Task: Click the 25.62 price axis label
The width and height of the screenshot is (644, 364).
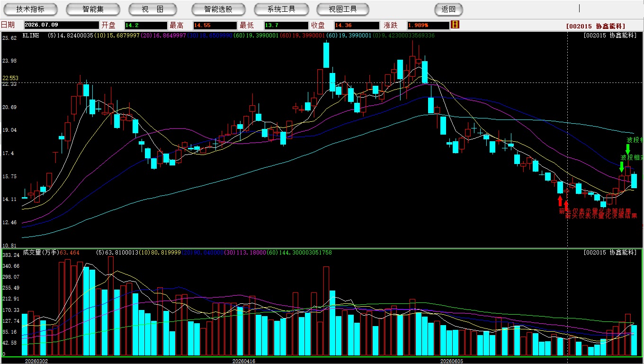Action: coord(10,38)
